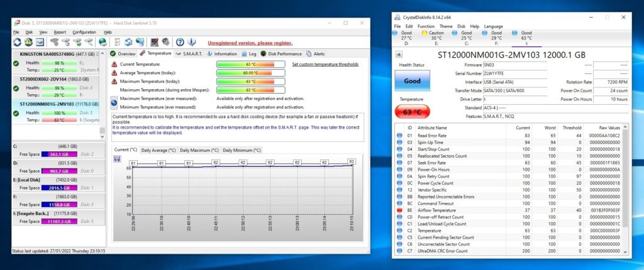Click the save graph floppy disk icon
Viewport: 644px width, 270px height.
click(117, 159)
